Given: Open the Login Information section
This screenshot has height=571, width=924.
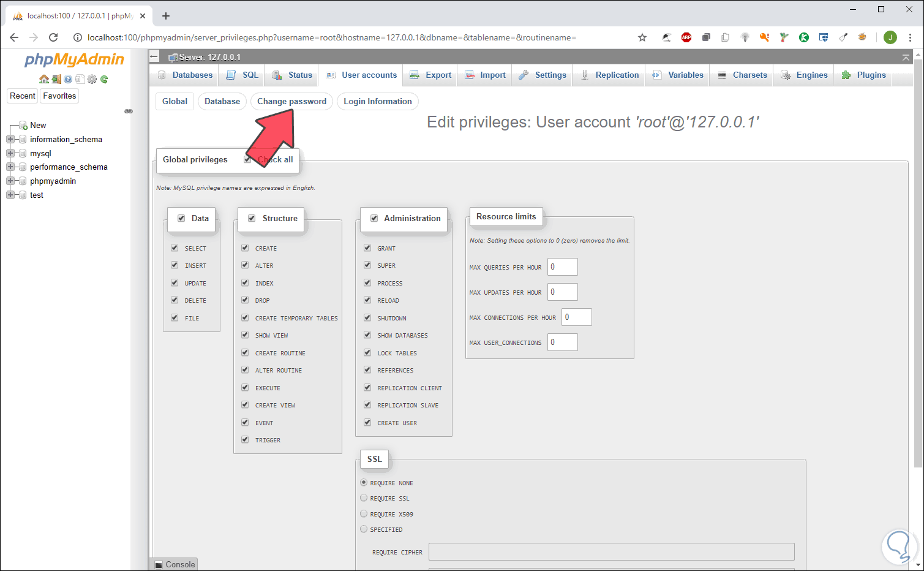Looking at the screenshot, I should pos(378,102).
